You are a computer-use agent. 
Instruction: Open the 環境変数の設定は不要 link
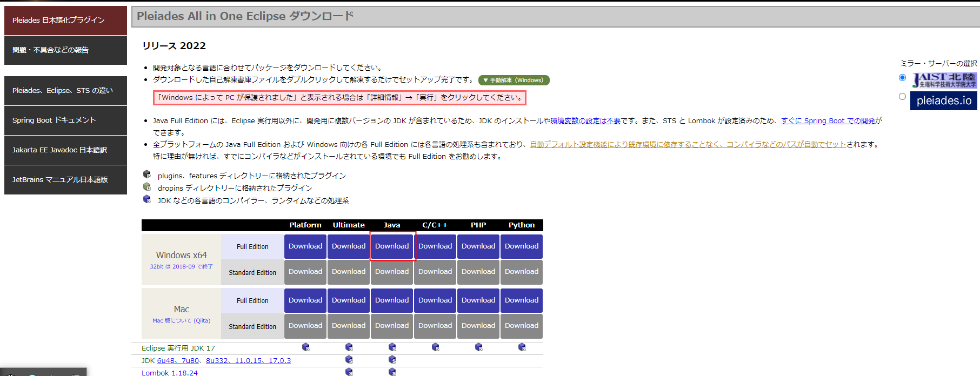585,121
